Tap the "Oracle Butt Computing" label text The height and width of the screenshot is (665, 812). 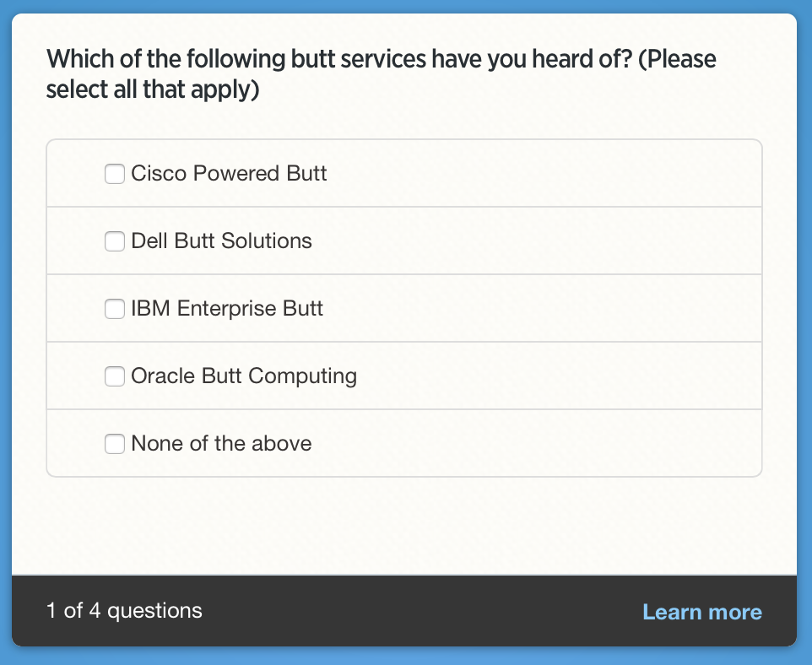pyautogui.click(x=244, y=376)
